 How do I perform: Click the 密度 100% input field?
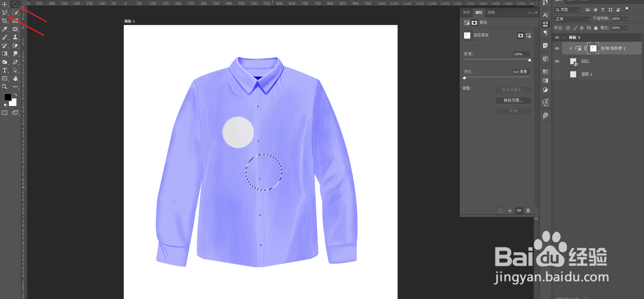point(521,54)
